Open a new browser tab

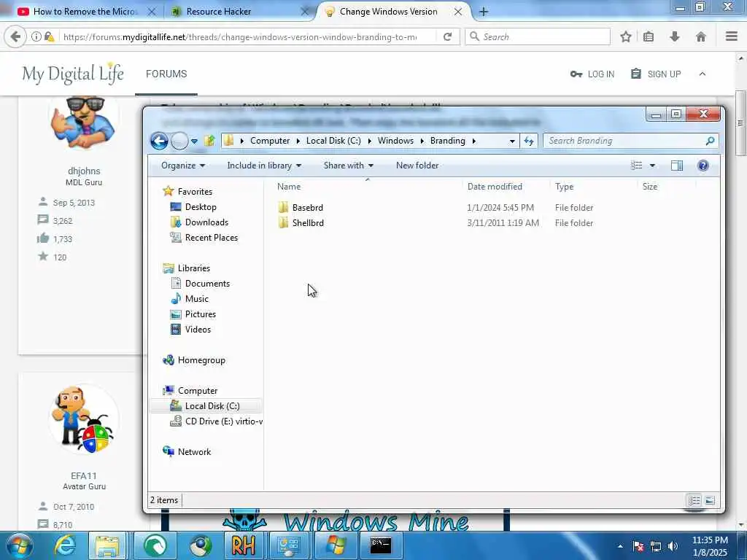484,12
